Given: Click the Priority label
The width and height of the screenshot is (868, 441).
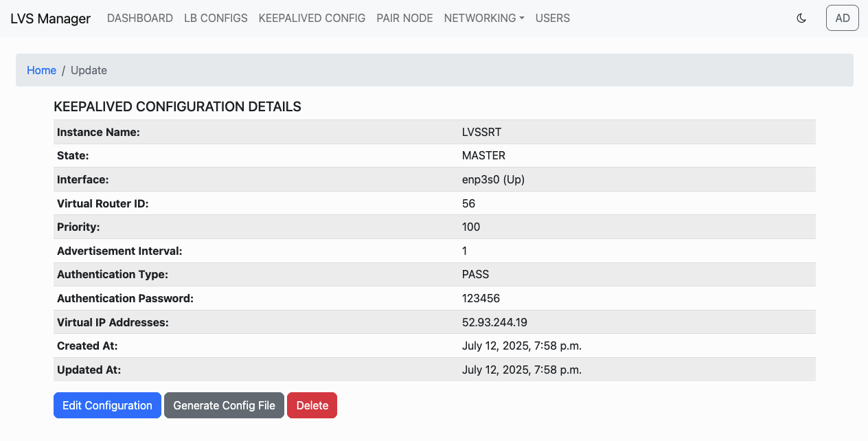Looking at the screenshot, I should (78, 227).
